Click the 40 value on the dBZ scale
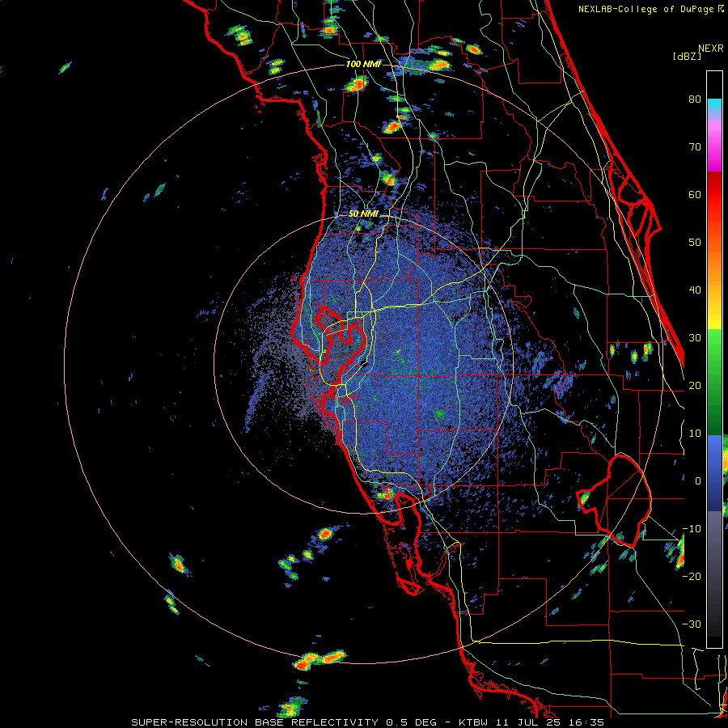This screenshot has height=728, width=728. 695,290
